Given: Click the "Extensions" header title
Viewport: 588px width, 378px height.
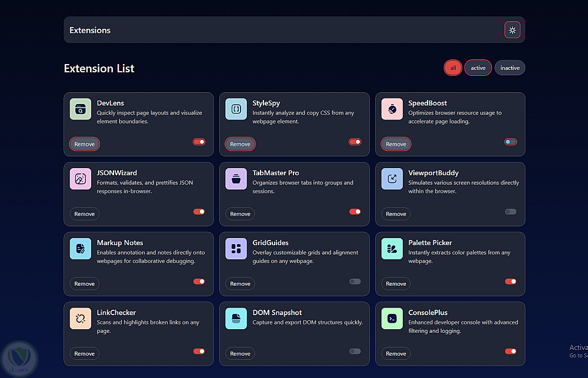Looking at the screenshot, I should [90, 30].
